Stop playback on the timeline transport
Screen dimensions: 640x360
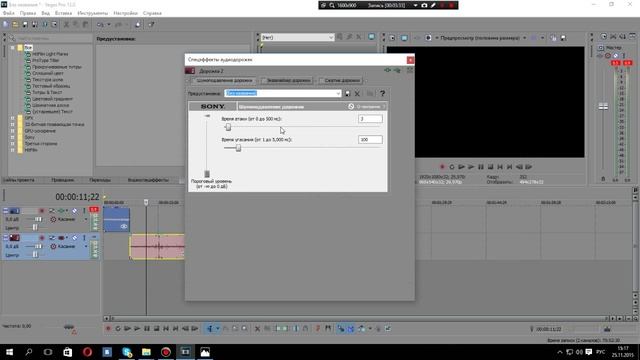[x=156, y=329]
